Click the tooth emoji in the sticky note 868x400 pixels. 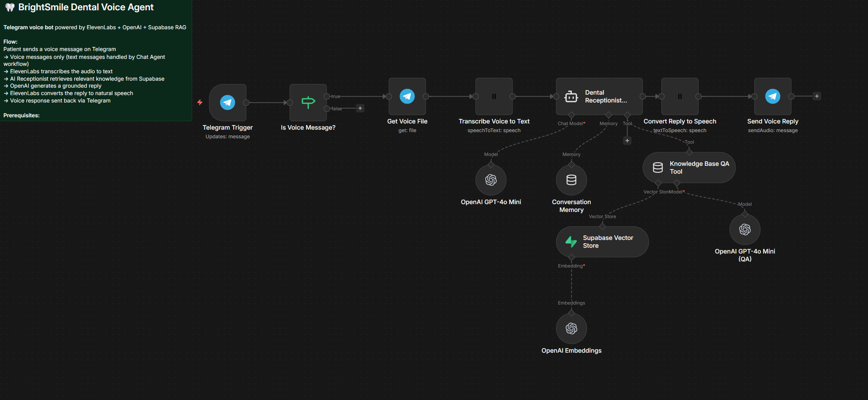tap(10, 7)
